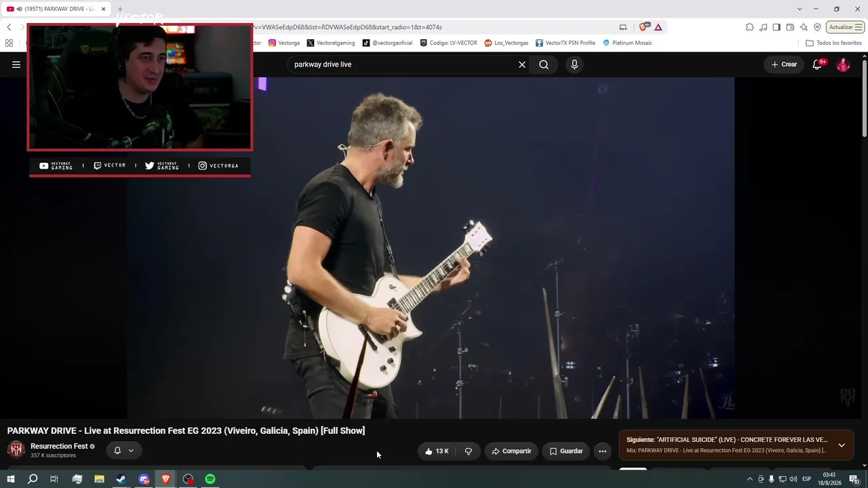868x488 pixels.
Task: Click the Guardar save button
Action: click(x=566, y=451)
